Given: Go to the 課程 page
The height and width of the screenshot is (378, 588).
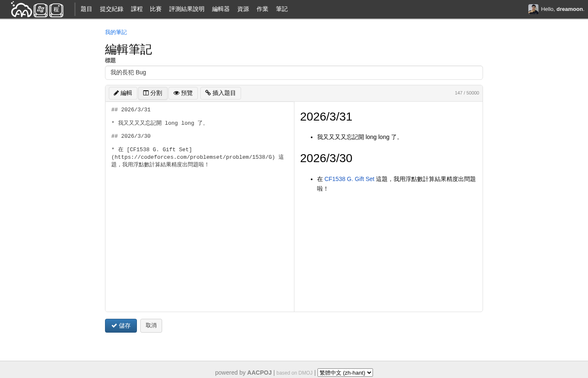Looking at the screenshot, I should point(136,9).
